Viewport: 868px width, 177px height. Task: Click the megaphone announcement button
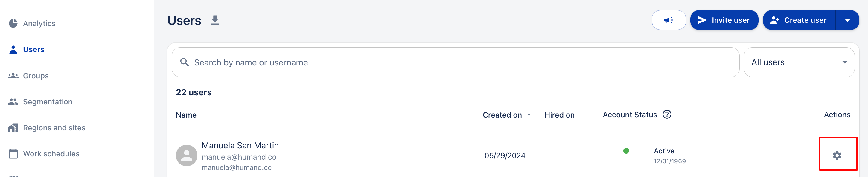point(668,20)
